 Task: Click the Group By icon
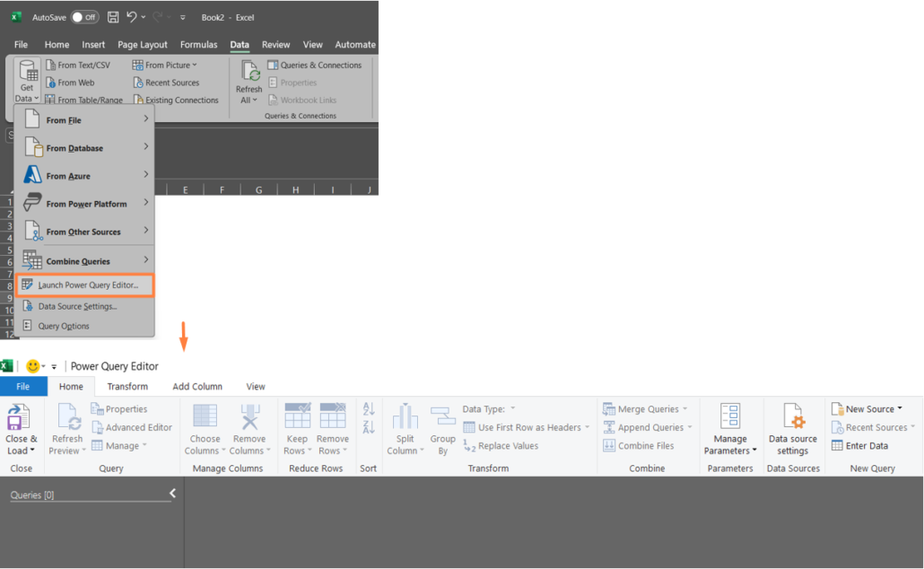click(443, 417)
